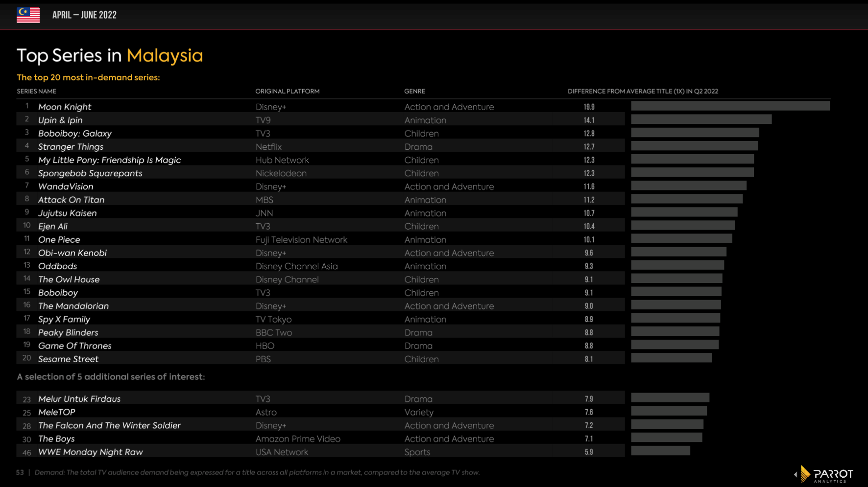Click the 'Fuji Television Network' platform cell
The height and width of the screenshot is (487, 868).
(x=301, y=239)
